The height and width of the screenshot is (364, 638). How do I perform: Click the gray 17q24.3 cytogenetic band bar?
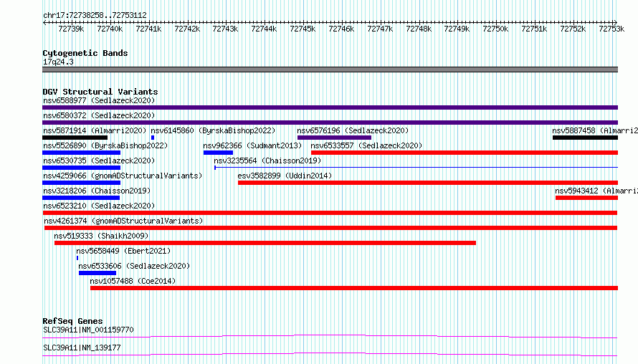330,70
